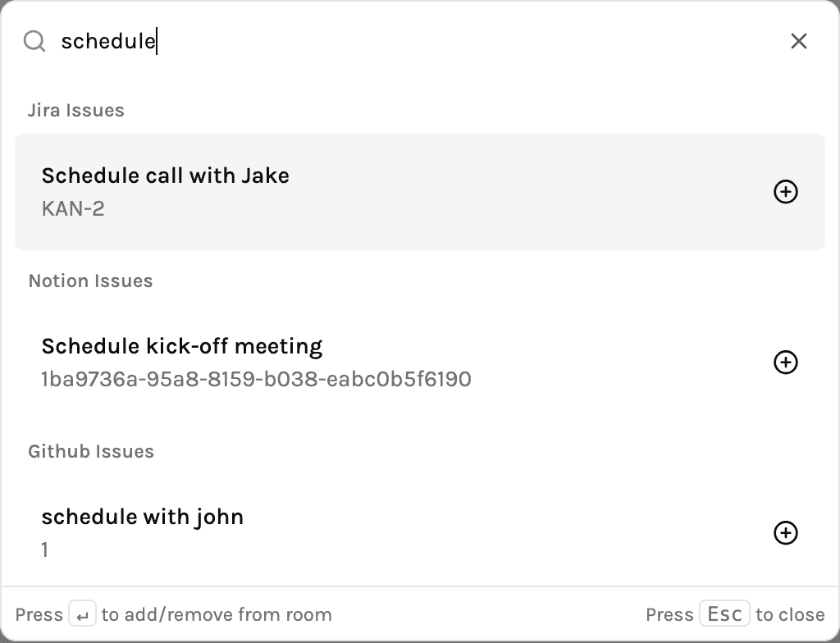Click the magnifying glass search icon
Screen dimensions: 840x643
[34, 41]
